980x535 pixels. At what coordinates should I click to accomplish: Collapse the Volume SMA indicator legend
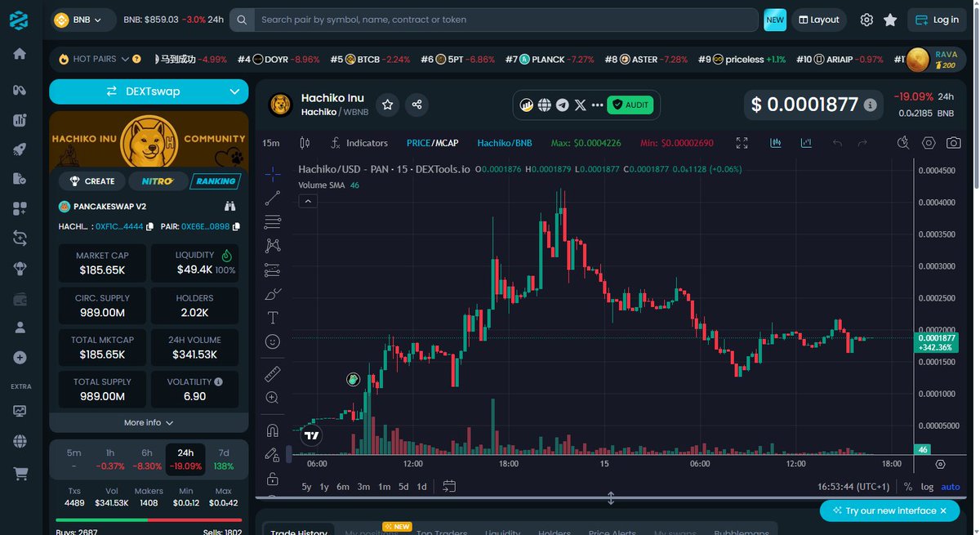[307, 201]
